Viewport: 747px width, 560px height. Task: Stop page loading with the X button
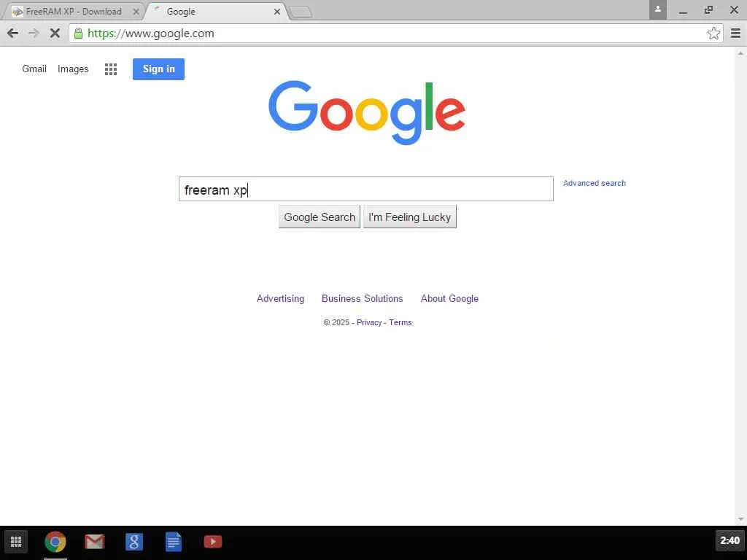coord(55,33)
